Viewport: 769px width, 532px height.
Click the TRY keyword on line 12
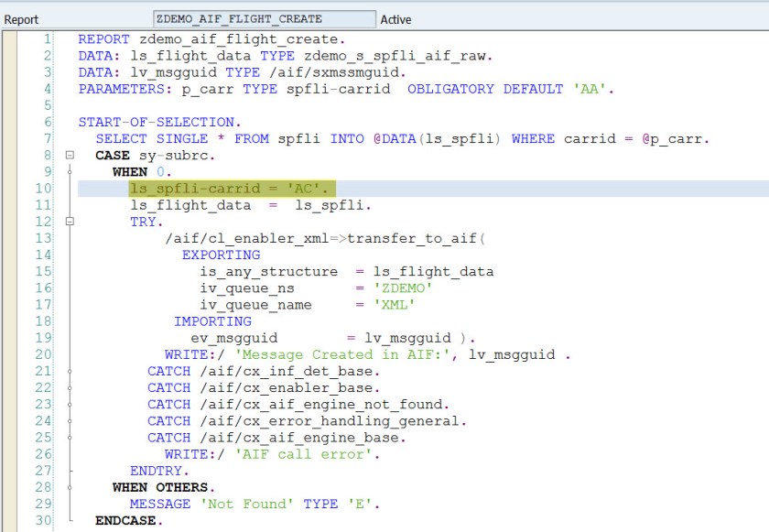[x=143, y=222]
